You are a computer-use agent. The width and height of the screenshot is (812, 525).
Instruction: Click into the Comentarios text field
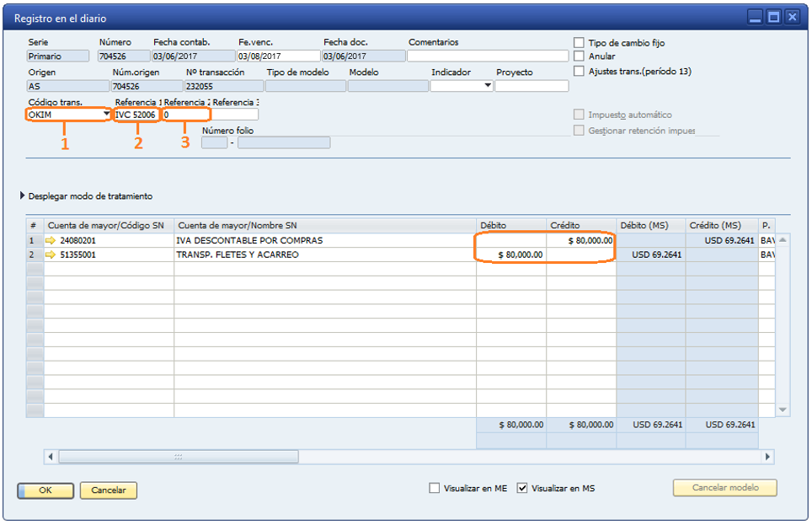click(488, 56)
